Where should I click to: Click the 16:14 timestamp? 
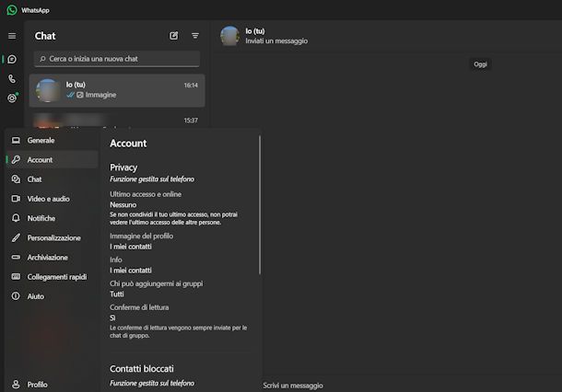pos(191,86)
